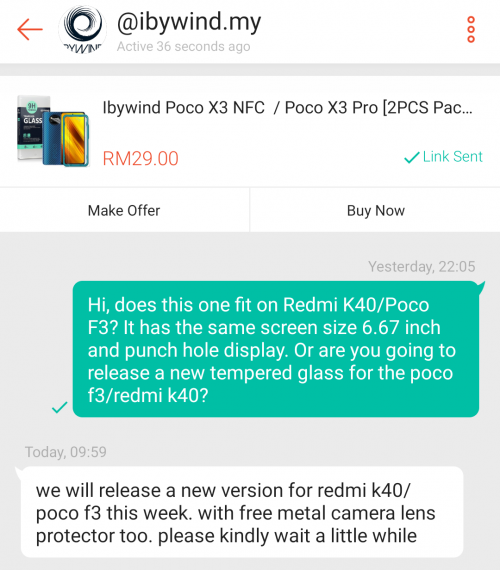Tap the Link Sent checkmark indicator
Viewport: 500px width, 570px height.
(412, 157)
